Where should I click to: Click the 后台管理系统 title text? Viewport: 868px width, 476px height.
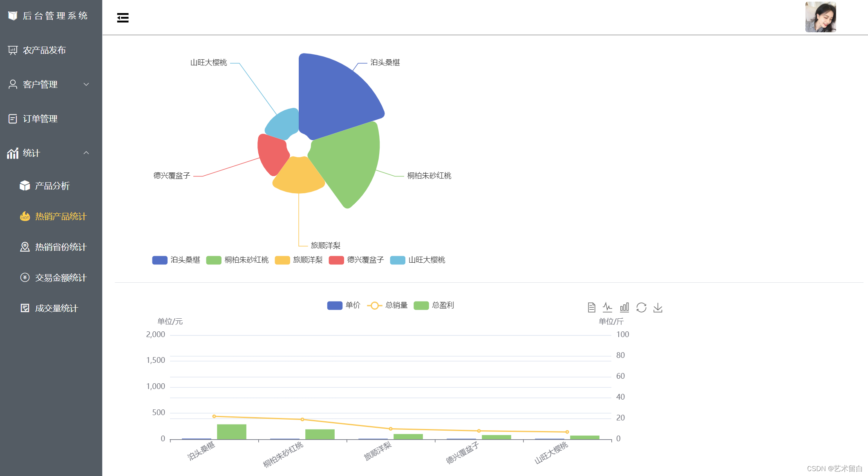click(x=55, y=16)
